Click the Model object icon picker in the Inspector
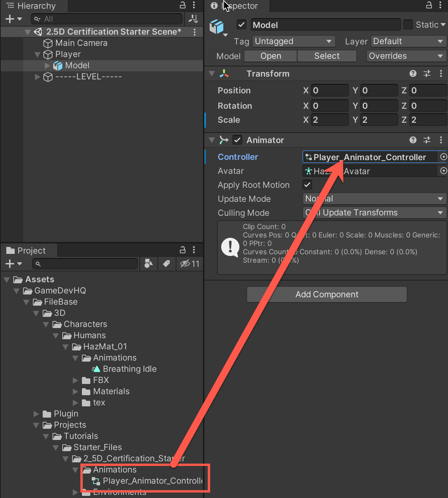This screenshot has width=448, height=498. pyautogui.click(x=218, y=28)
